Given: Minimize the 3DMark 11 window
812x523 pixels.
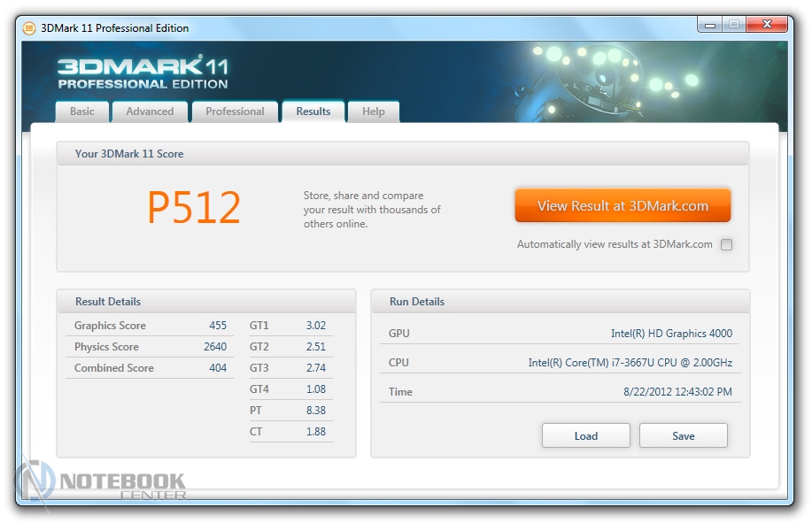Looking at the screenshot, I should coord(710,25).
